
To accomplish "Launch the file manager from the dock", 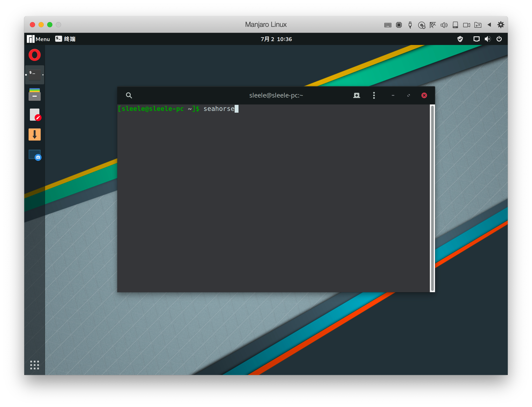I will coord(34,95).
